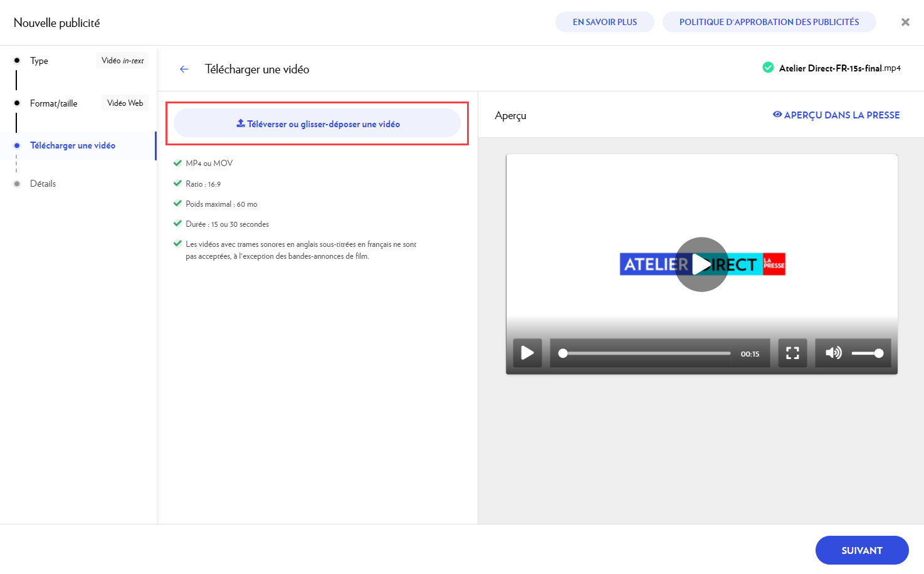Open the Détails step

point(43,184)
